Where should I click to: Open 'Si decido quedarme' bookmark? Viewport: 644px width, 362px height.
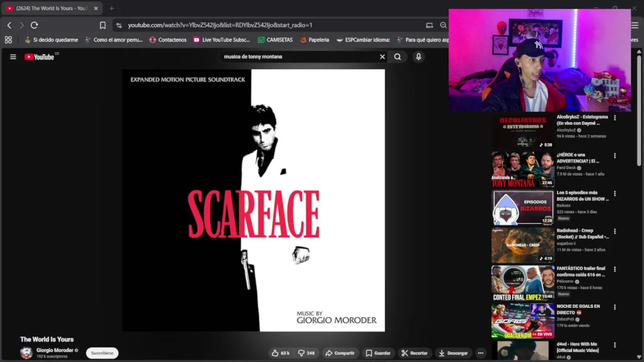click(51, 40)
